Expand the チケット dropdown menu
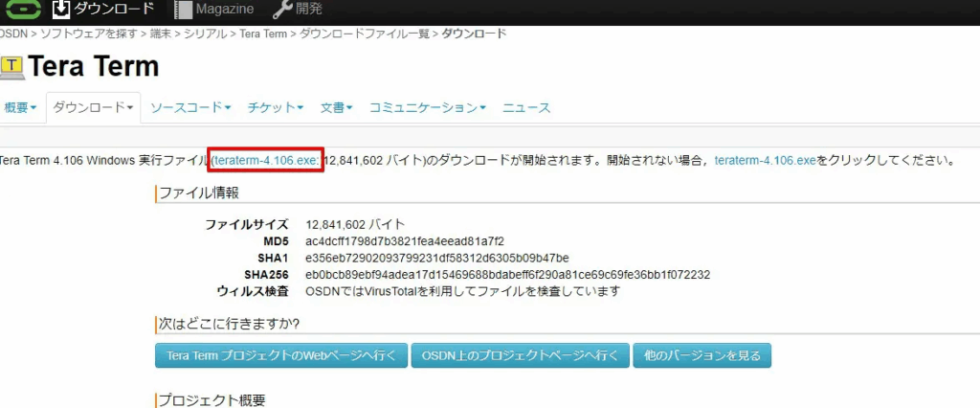The height and width of the screenshot is (408, 980). (x=276, y=108)
